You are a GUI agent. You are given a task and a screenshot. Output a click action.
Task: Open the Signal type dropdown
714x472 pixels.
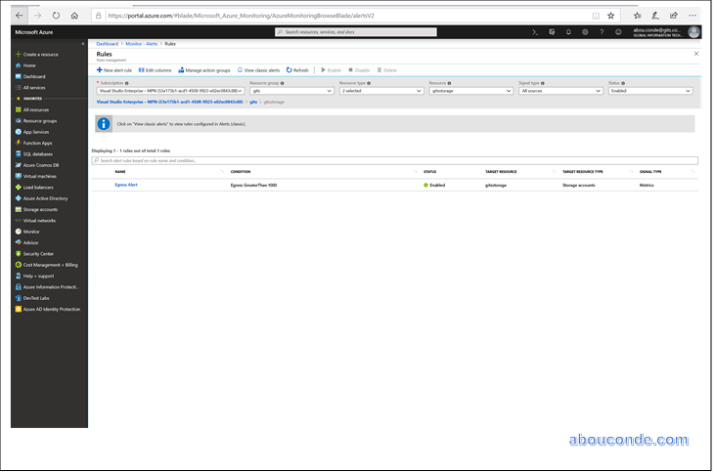coord(559,91)
